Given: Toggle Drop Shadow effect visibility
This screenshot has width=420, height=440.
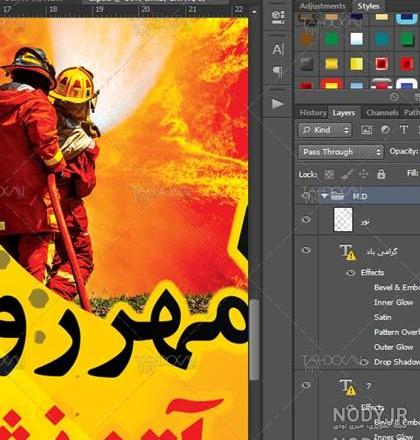Looking at the screenshot, I should point(365,362).
